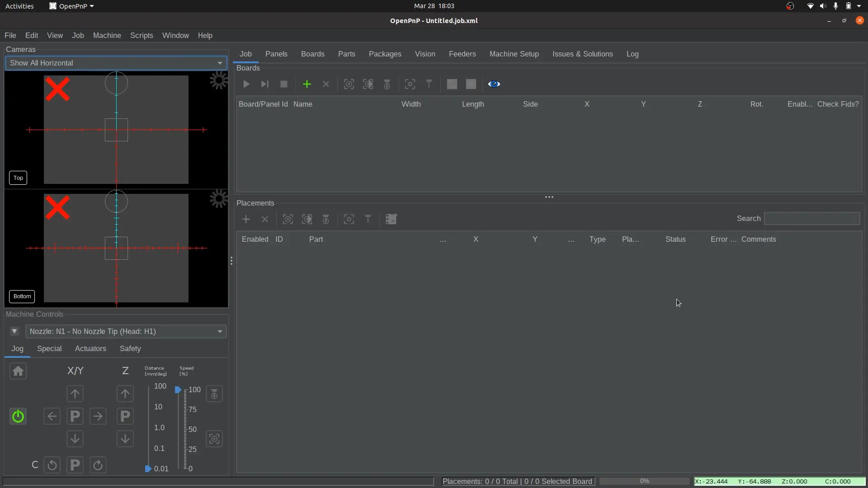Click the jog X/Y up arrow
The height and width of the screenshot is (488, 868).
pos(75,394)
